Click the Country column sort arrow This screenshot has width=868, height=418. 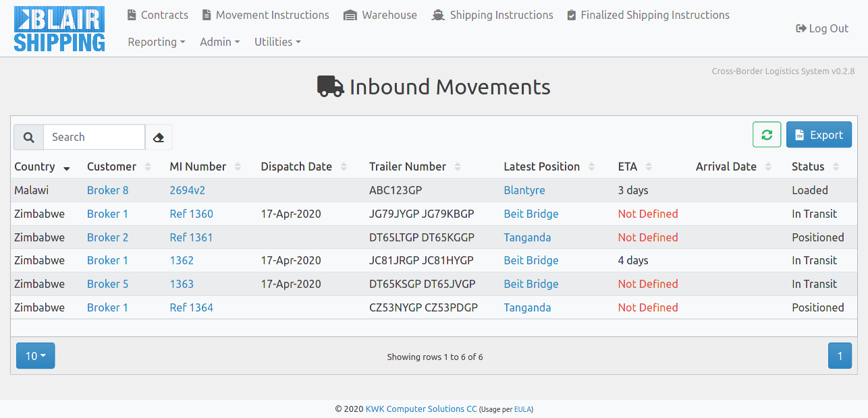[66, 167]
